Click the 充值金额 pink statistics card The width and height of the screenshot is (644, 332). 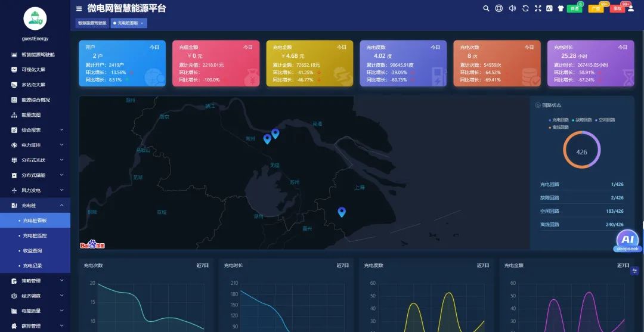point(216,63)
